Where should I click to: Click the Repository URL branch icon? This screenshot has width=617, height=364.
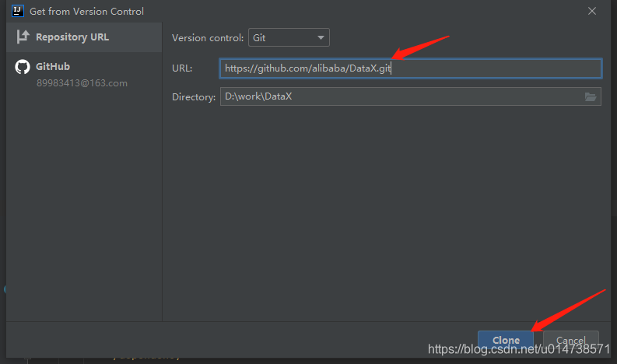coord(23,37)
